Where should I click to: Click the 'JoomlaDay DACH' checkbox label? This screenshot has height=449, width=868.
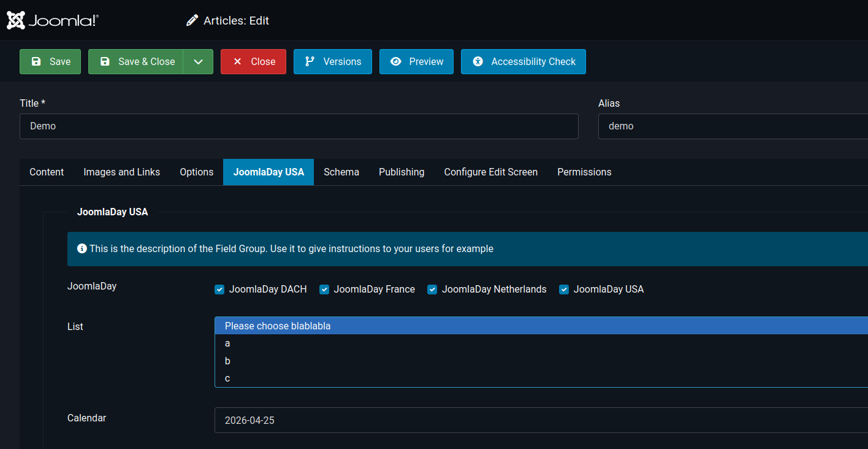point(268,290)
